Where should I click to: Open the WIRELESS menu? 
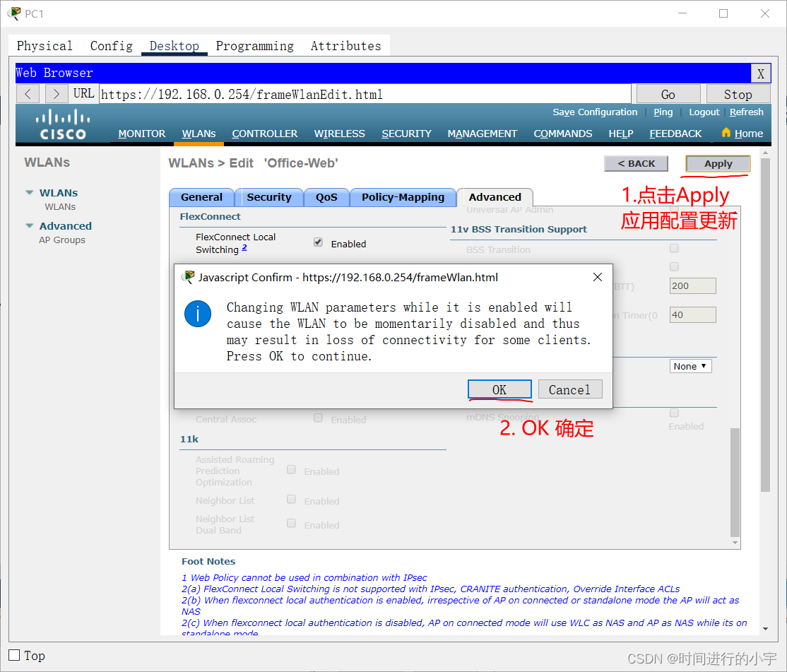339,134
